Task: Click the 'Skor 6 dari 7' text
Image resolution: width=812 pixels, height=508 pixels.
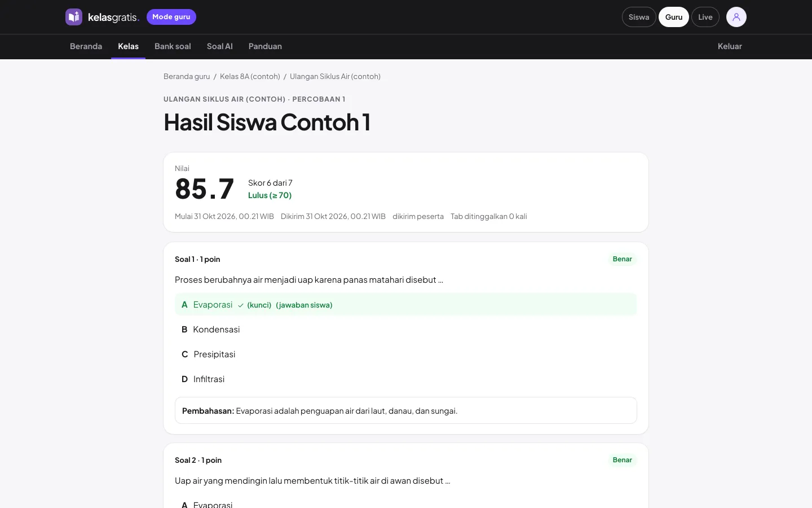Action: [270, 183]
